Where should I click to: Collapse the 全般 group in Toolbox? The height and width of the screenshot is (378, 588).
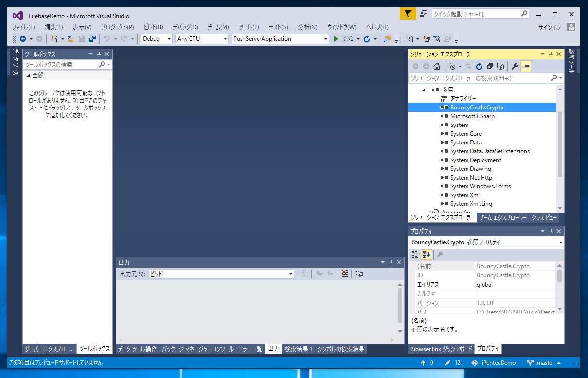click(28, 75)
